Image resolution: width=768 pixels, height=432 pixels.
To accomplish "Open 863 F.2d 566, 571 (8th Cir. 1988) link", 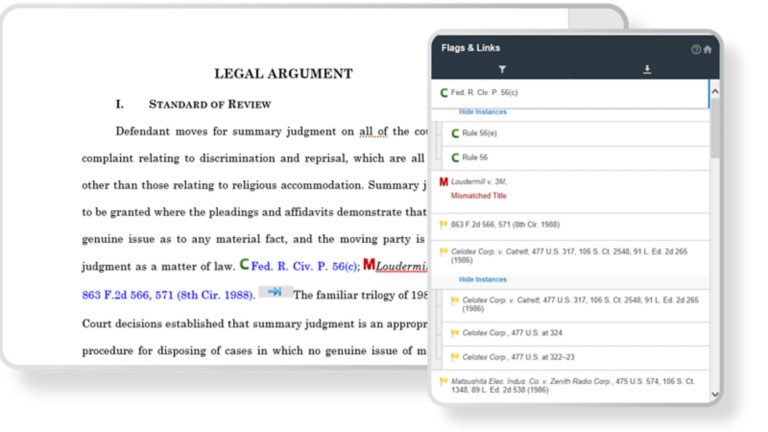I will (x=168, y=295).
